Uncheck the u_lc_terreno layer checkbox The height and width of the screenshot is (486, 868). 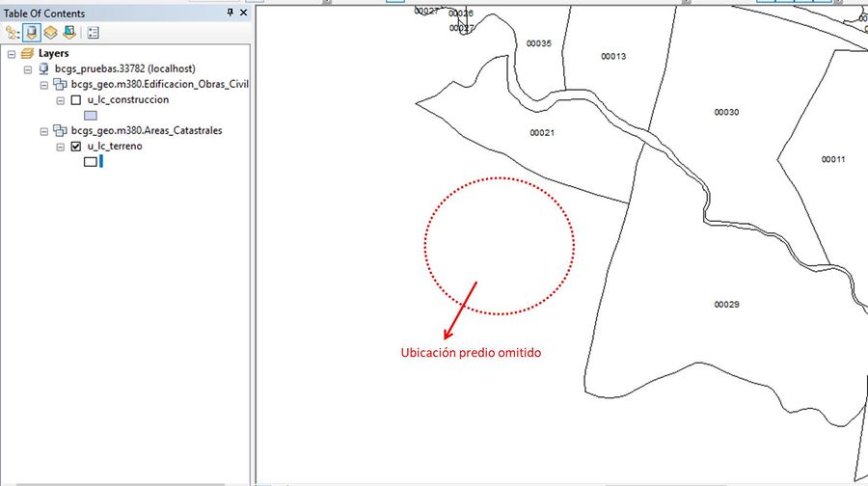click(x=76, y=147)
